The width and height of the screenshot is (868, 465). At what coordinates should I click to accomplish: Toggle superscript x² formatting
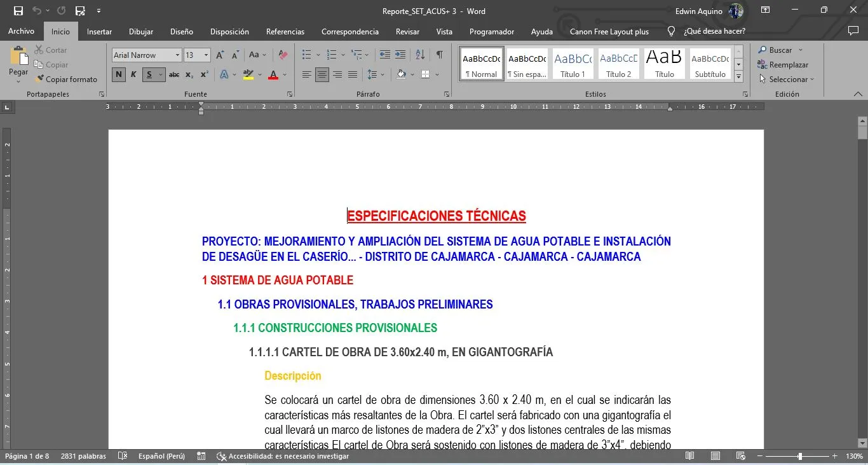point(204,74)
